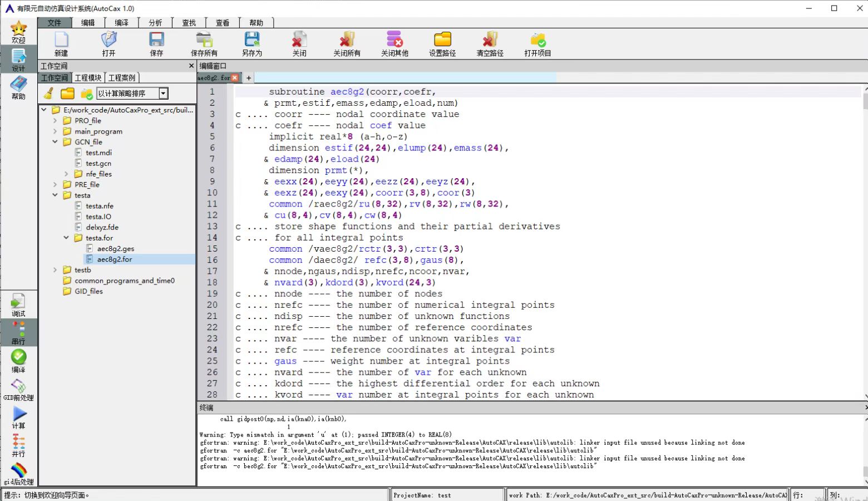Click the 打开项目 (Open Project) icon
868x501 pixels.
point(537,40)
